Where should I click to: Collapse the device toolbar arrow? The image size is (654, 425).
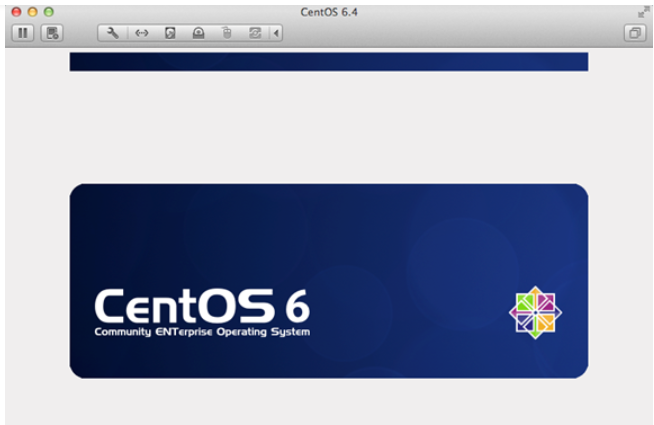point(276,33)
